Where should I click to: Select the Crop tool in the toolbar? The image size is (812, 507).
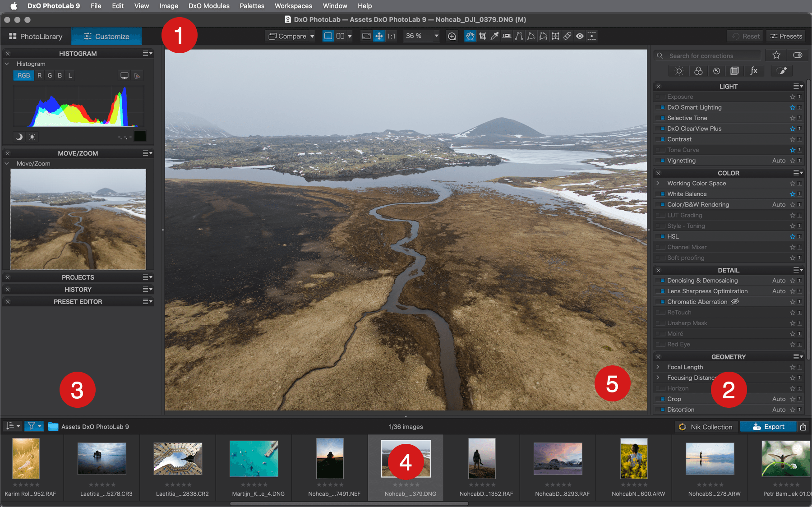click(x=483, y=36)
